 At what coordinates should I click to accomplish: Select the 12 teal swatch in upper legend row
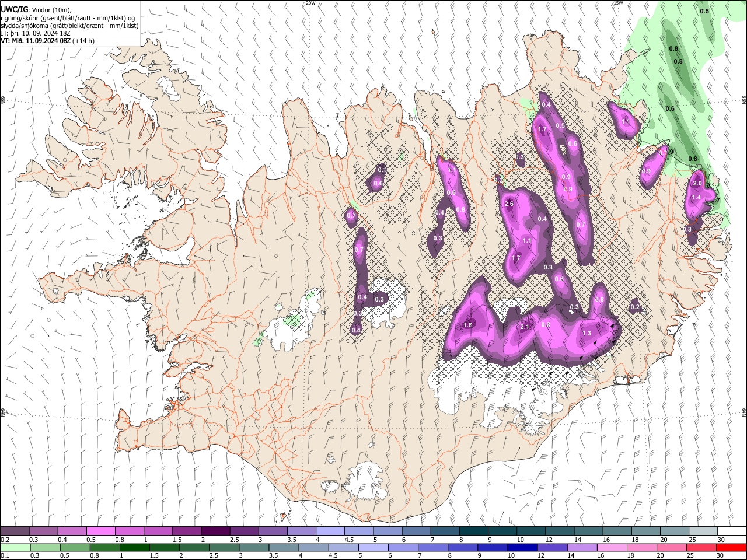560,531
